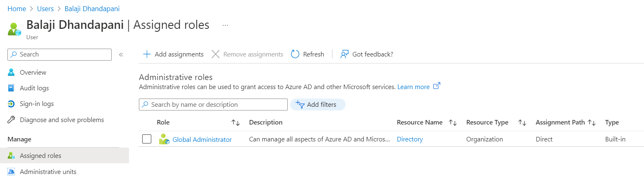Click the funnel icon on Add filters

pyautogui.click(x=300, y=104)
